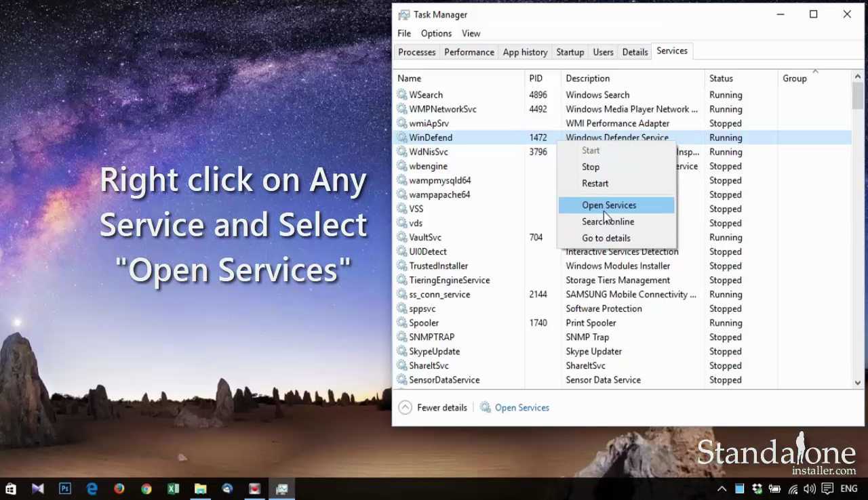Switch to the Startup tab
This screenshot has width=868, height=500.
coord(570,52)
